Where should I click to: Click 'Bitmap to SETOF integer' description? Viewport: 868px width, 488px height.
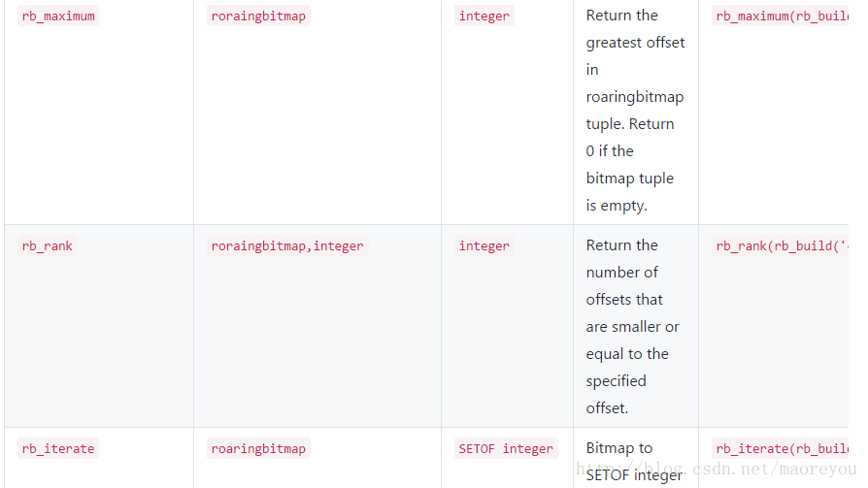[634, 462]
